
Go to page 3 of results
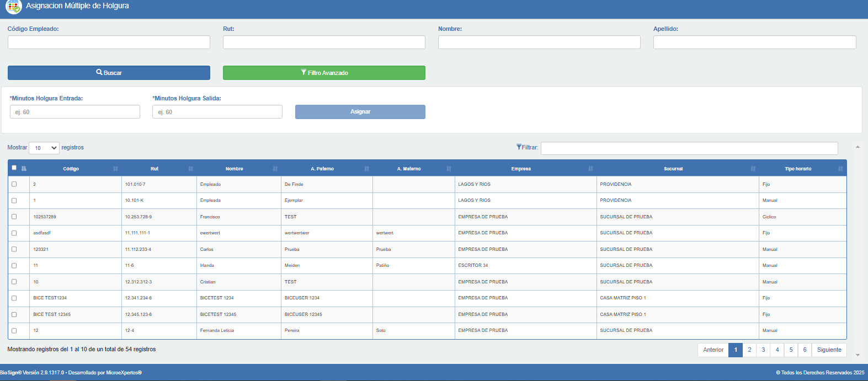(763, 350)
